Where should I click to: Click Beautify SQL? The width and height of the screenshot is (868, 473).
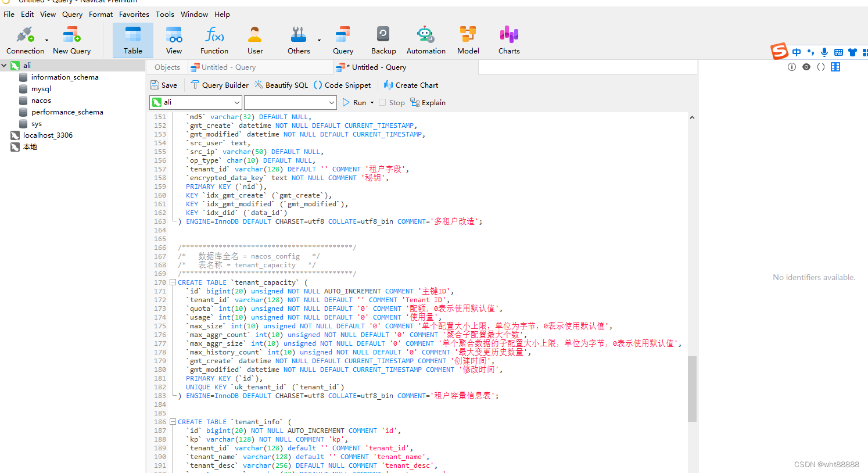pyautogui.click(x=281, y=85)
